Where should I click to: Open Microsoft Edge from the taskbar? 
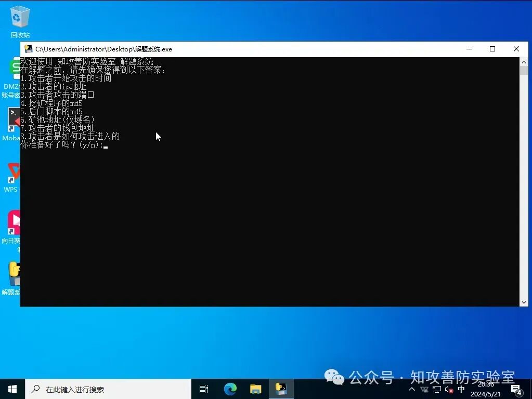(229, 389)
